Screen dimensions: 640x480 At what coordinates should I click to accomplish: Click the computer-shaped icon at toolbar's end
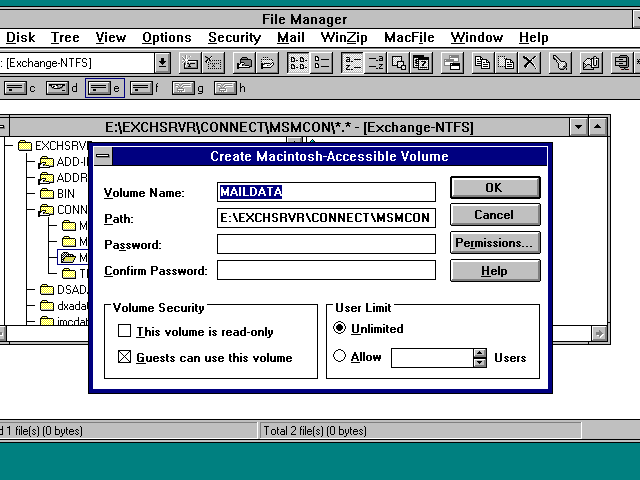point(621,63)
